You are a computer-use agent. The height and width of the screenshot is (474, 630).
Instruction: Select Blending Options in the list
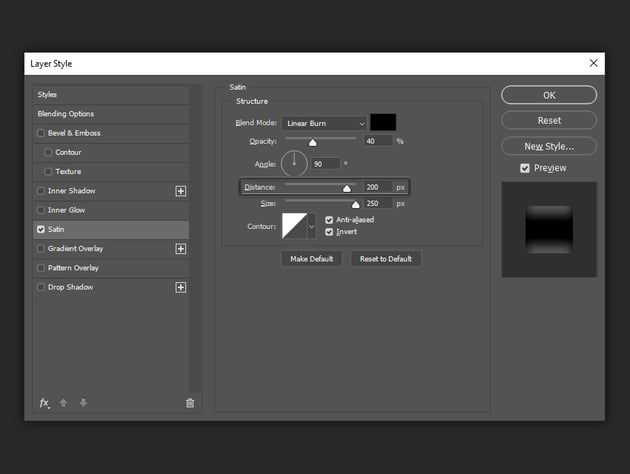pos(66,114)
